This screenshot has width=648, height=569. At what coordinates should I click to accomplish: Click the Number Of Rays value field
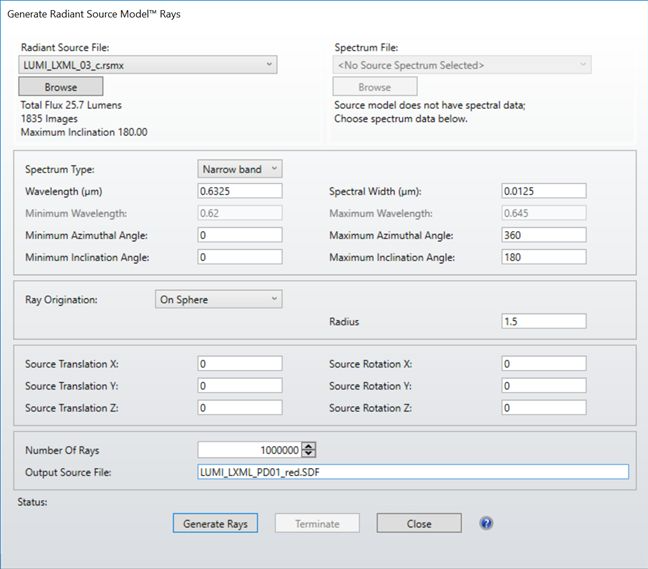pos(250,450)
